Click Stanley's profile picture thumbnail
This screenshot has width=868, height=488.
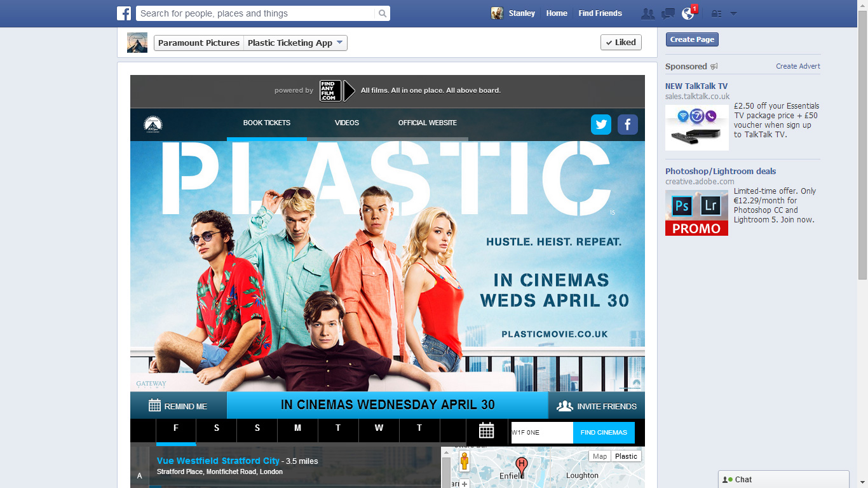[x=498, y=13]
